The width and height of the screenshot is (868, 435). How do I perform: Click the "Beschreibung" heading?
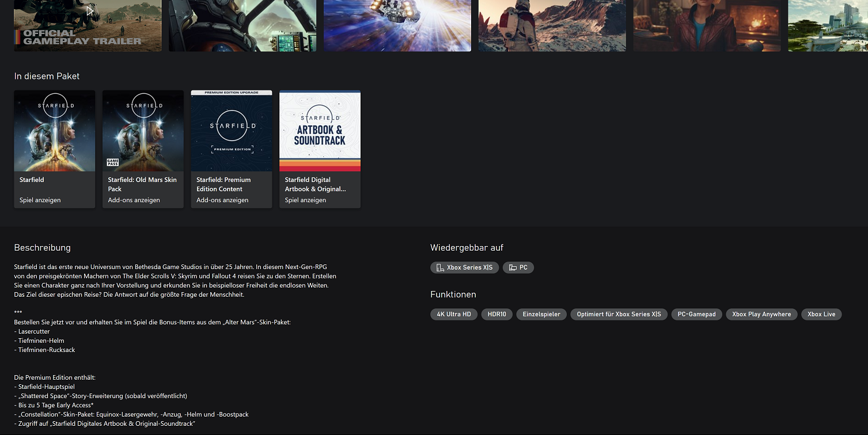click(43, 248)
